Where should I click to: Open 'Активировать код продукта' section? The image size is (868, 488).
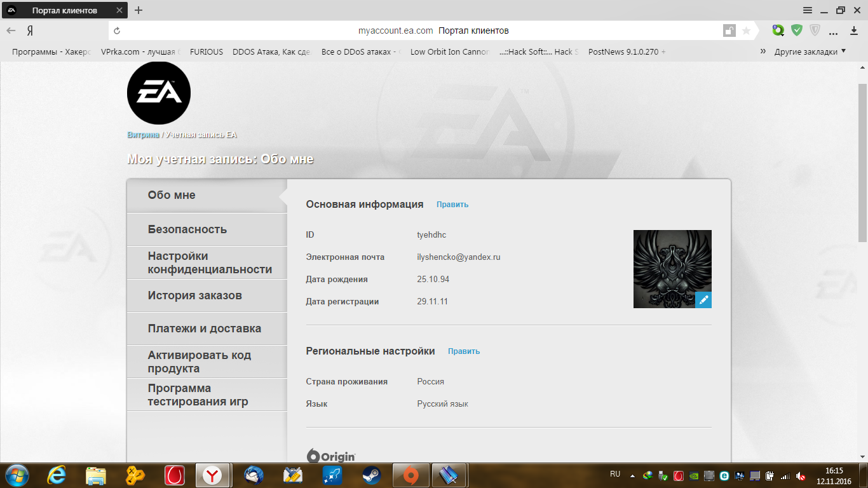coord(207,362)
